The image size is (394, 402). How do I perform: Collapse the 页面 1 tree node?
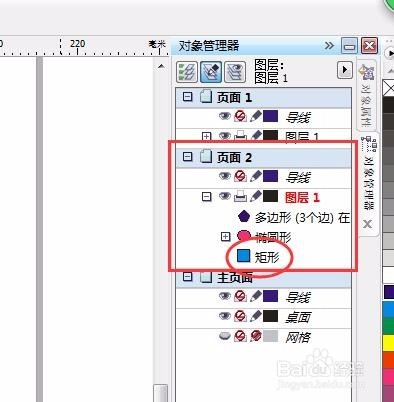188,97
